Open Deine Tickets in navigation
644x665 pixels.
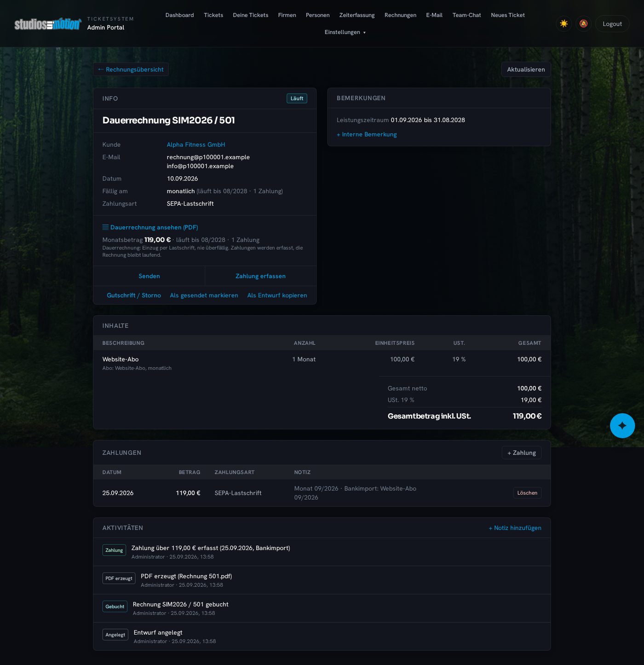tap(251, 15)
